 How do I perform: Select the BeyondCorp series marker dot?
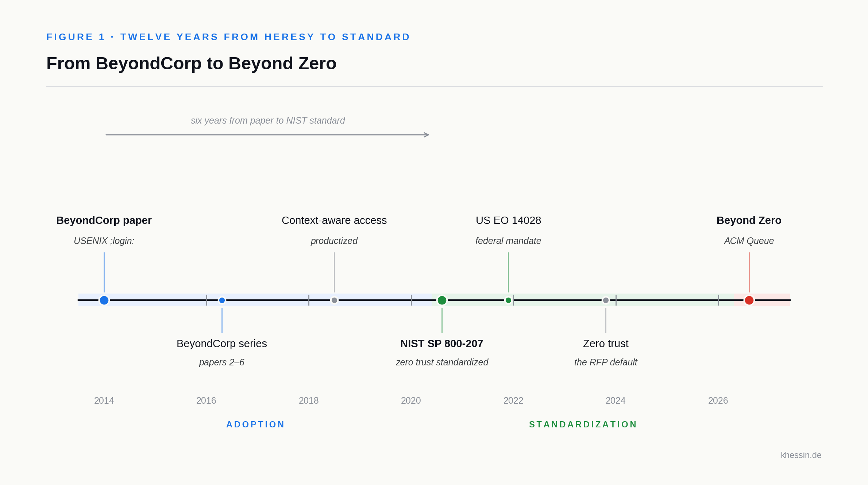(222, 300)
